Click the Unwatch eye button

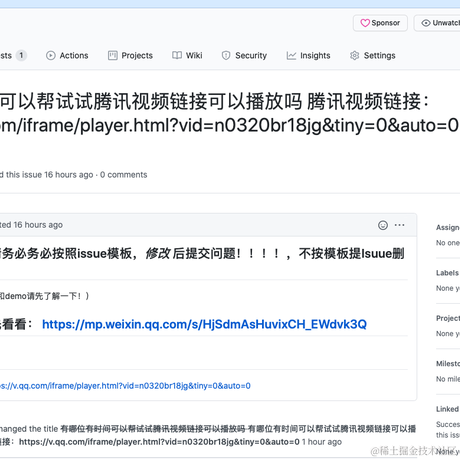437,23
